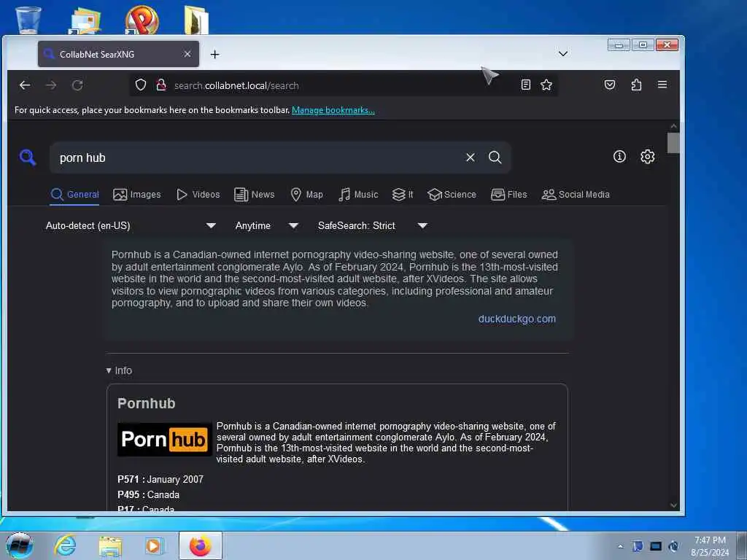Switch to Files search category
The width and height of the screenshot is (747, 560).
point(508,194)
